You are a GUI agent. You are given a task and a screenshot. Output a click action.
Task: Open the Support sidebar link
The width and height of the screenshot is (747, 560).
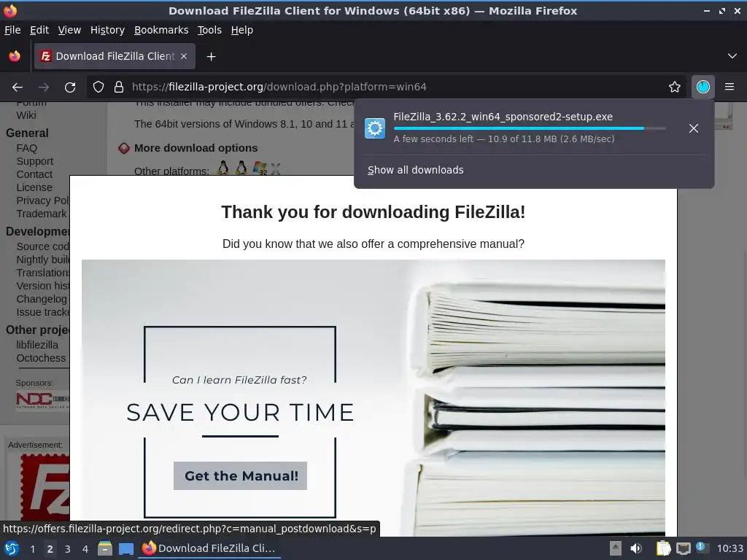pos(35,161)
